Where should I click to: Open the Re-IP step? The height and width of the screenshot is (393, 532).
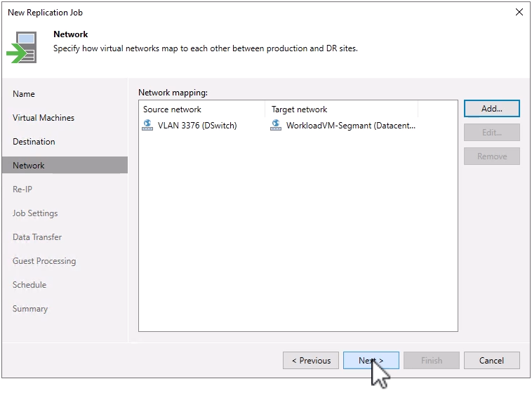(22, 189)
